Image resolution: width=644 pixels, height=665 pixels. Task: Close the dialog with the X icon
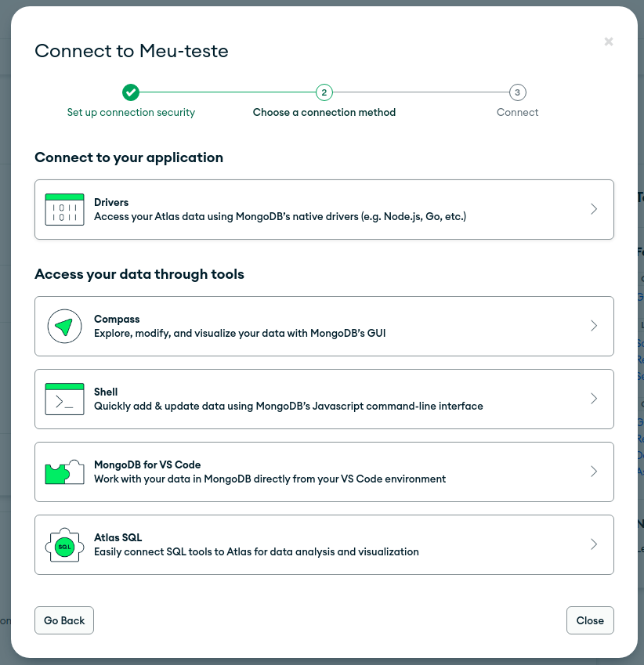point(609,42)
